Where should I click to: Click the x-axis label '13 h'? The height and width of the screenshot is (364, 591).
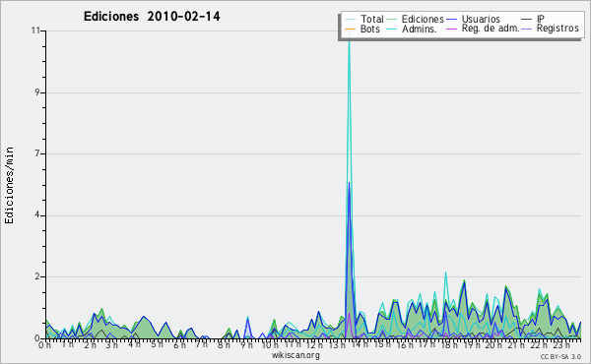(337, 344)
